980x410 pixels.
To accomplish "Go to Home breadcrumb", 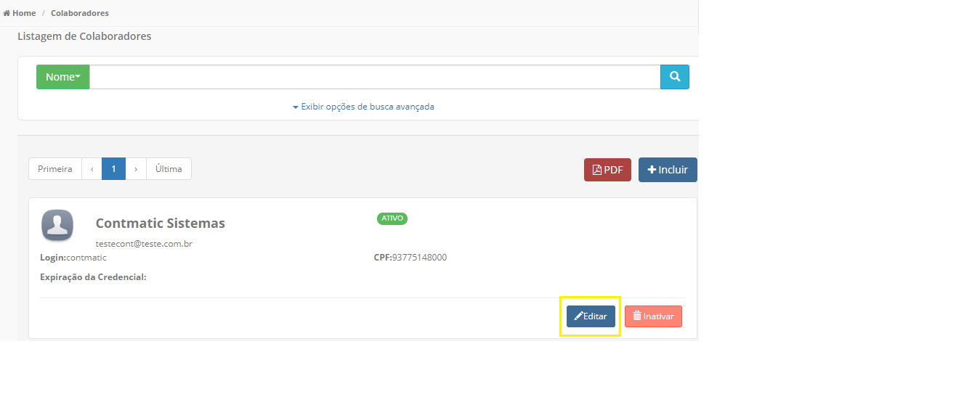I will pyautogui.click(x=20, y=13).
